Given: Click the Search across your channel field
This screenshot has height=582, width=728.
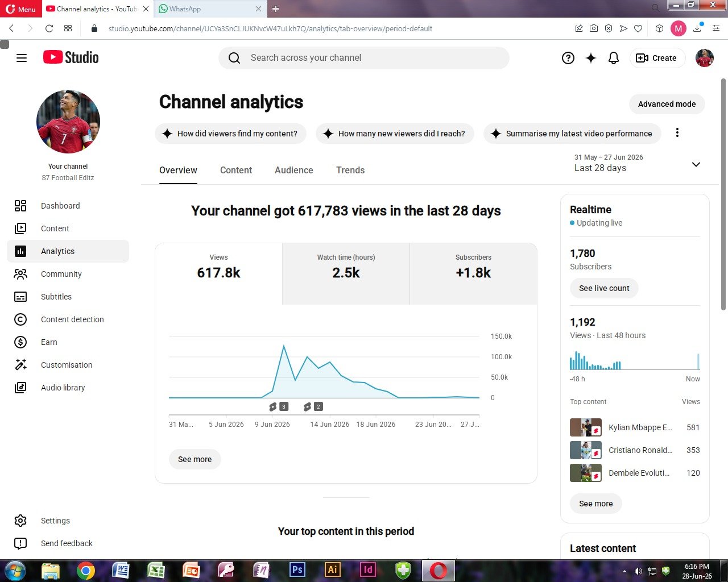Looking at the screenshot, I should [x=364, y=58].
